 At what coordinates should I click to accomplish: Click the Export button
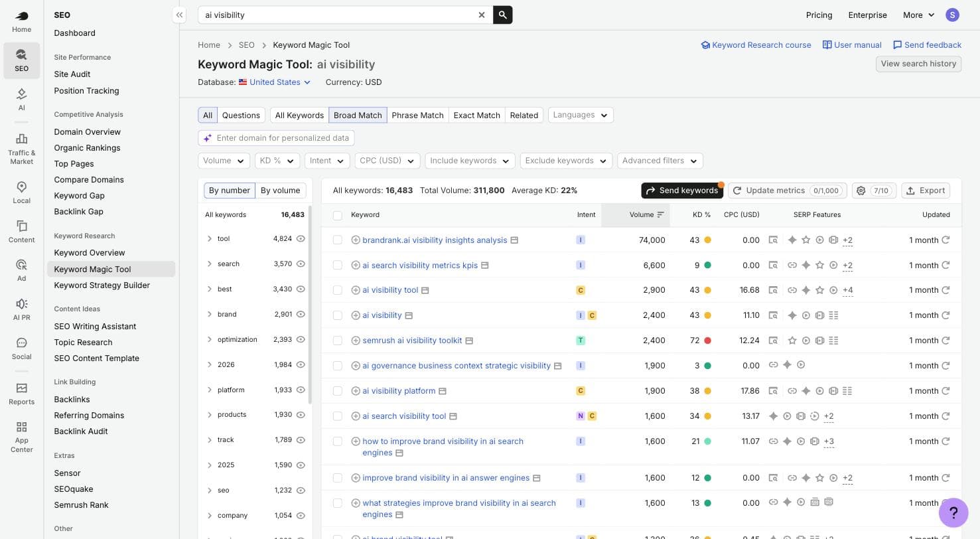click(926, 191)
